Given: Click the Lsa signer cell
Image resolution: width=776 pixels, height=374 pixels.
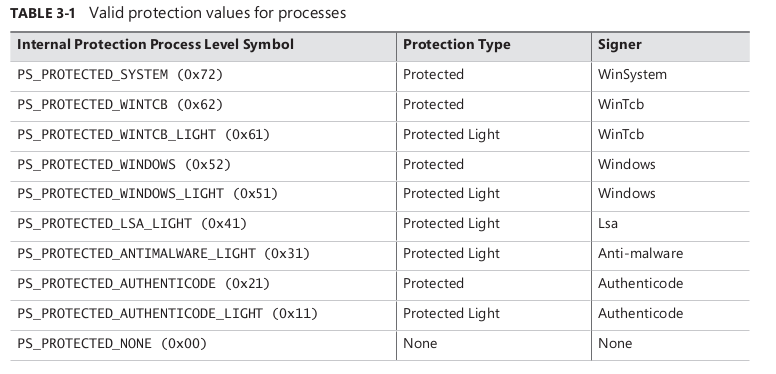Looking at the screenshot, I should point(608,224).
